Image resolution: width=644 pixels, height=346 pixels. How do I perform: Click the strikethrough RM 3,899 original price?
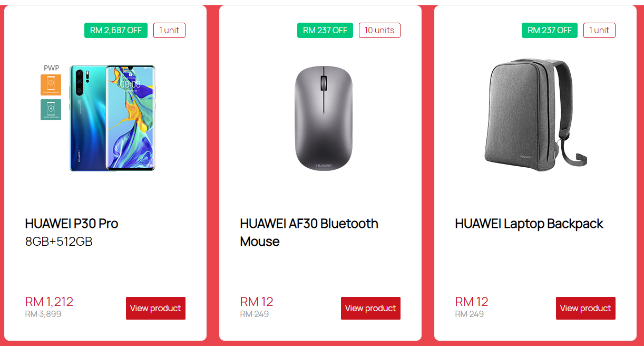coord(43,314)
